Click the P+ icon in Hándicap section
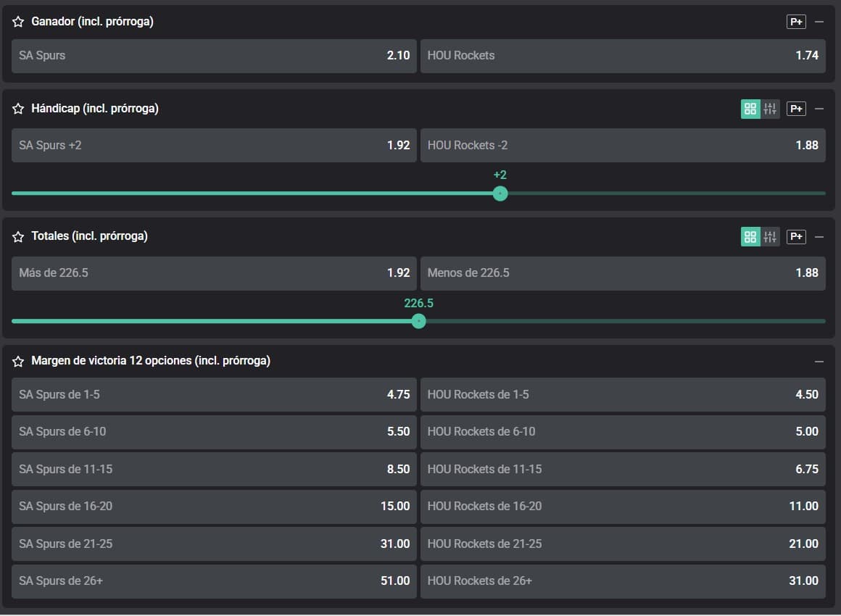 [796, 109]
